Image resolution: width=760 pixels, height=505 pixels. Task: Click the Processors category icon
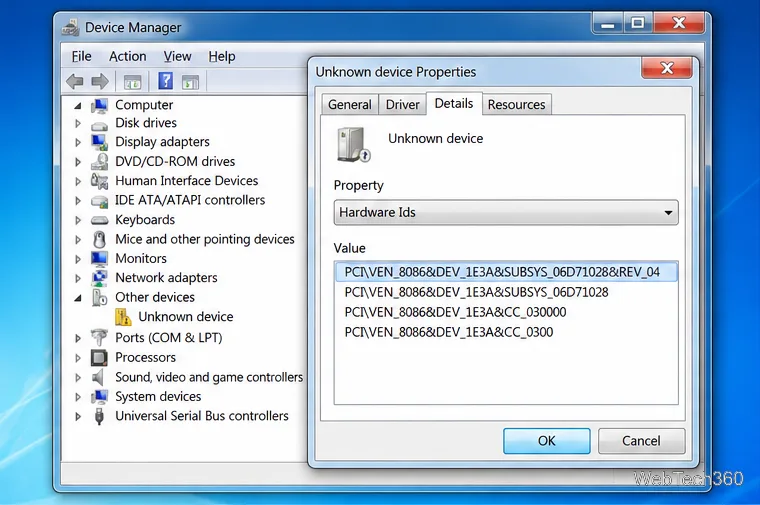pyautogui.click(x=99, y=358)
